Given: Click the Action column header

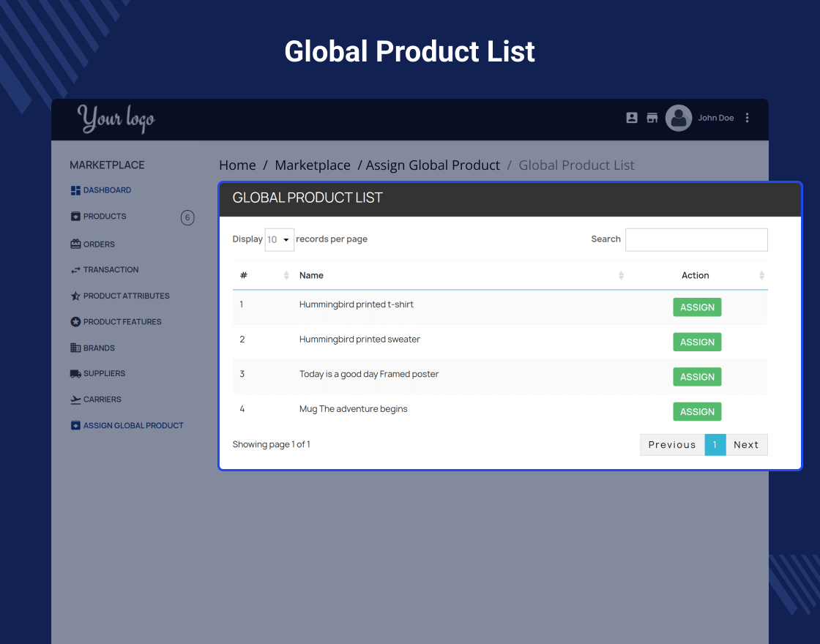Looking at the screenshot, I should pos(695,275).
